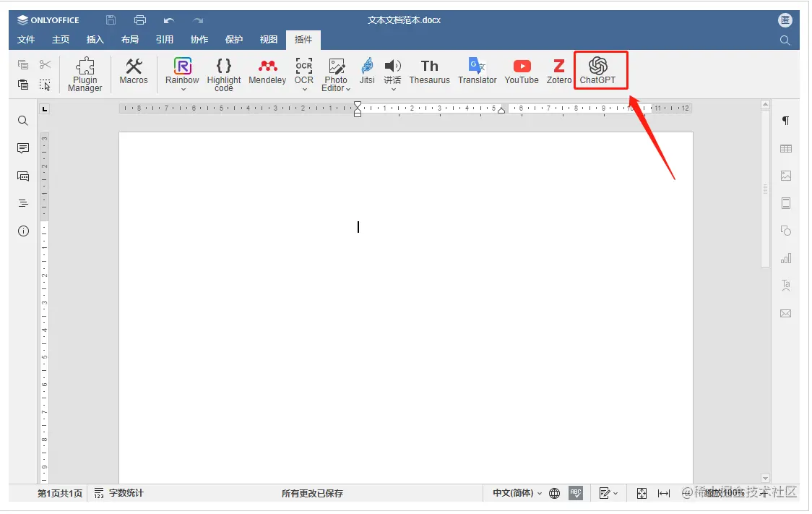812x514 pixels.
Task: Switch to the 保护 tab
Action: (233, 40)
